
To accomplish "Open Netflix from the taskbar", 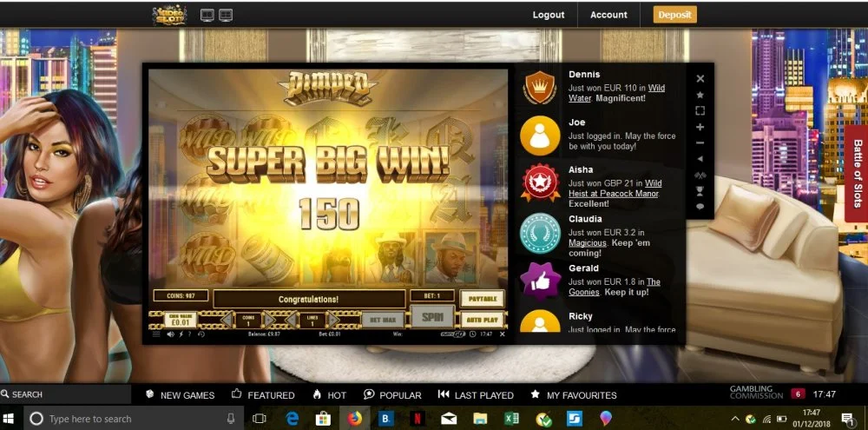I will tap(418, 419).
